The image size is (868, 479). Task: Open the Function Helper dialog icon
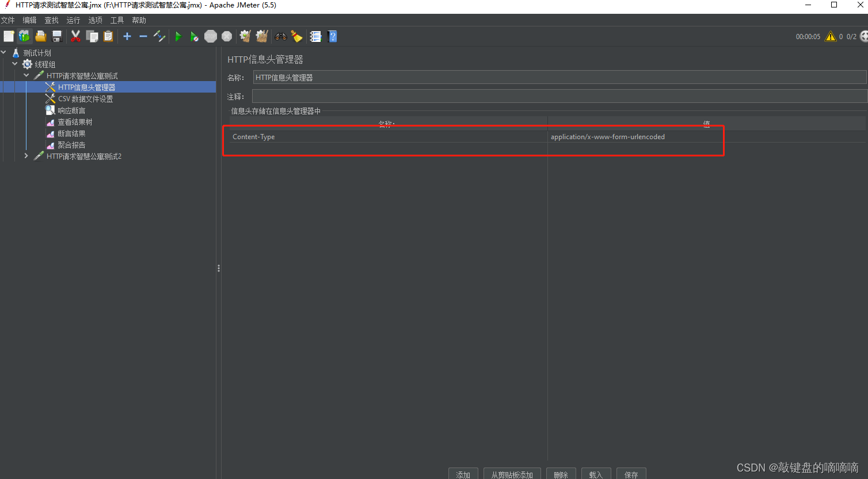click(315, 36)
